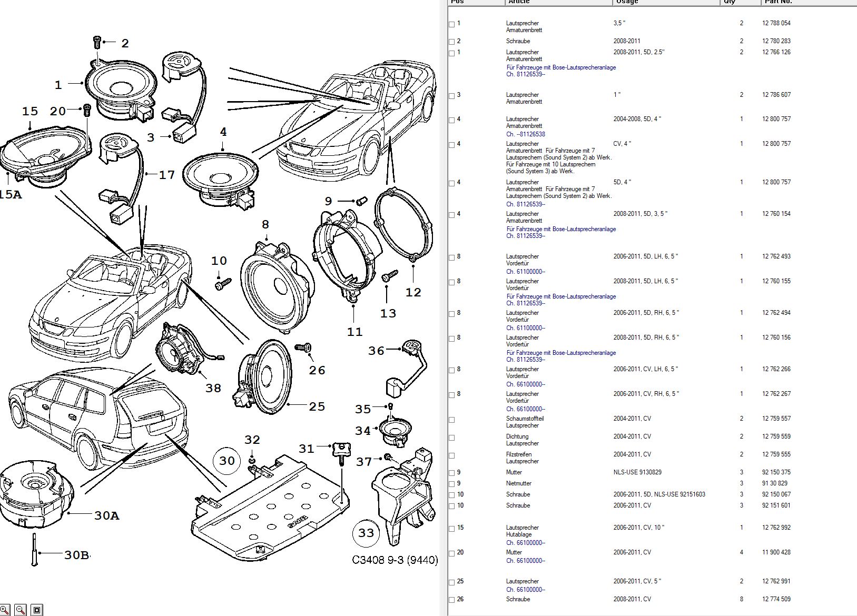Click position label 15A in the diagram
This screenshot has width=857, height=616.
pyautogui.click(x=10, y=195)
